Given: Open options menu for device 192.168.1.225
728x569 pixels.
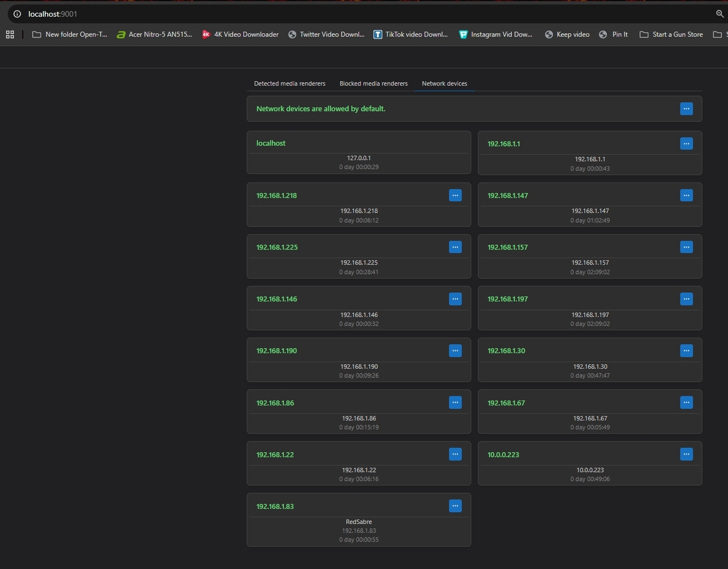Looking at the screenshot, I should pyautogui.click(x=455, y=247).
